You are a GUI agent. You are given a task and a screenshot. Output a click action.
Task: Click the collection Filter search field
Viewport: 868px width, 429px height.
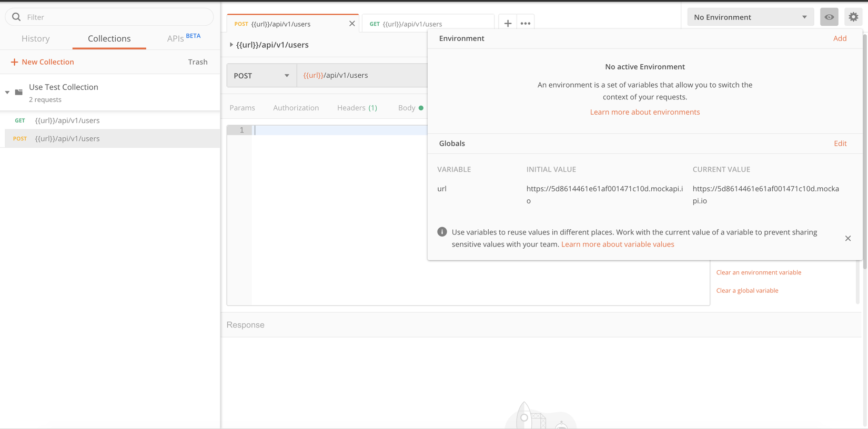click(116, 17)
